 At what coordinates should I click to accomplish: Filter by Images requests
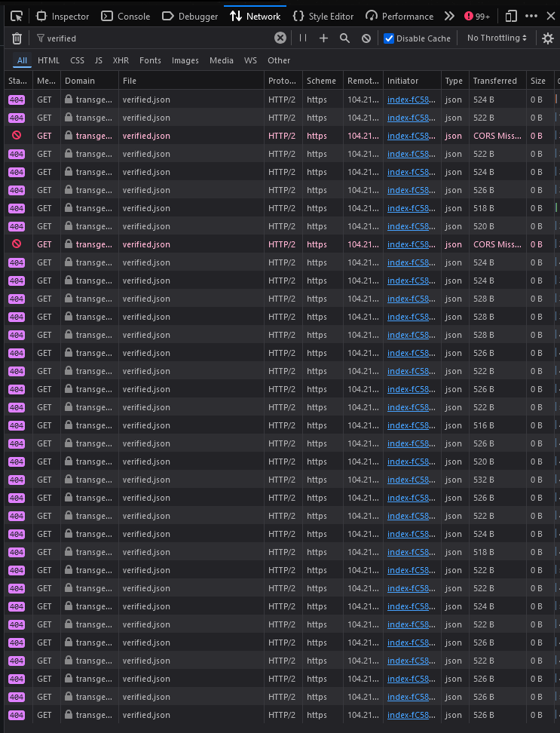[185, 60]
